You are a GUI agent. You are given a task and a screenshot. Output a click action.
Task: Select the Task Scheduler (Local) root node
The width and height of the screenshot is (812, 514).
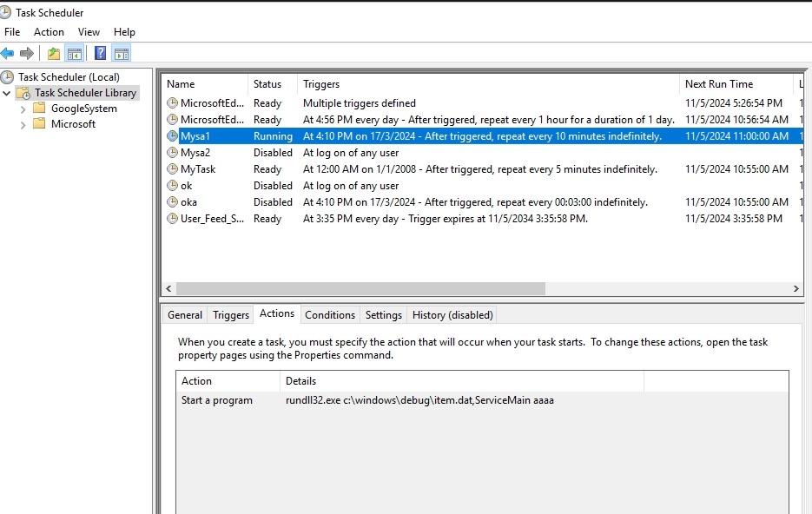click(x=68, y=77)
